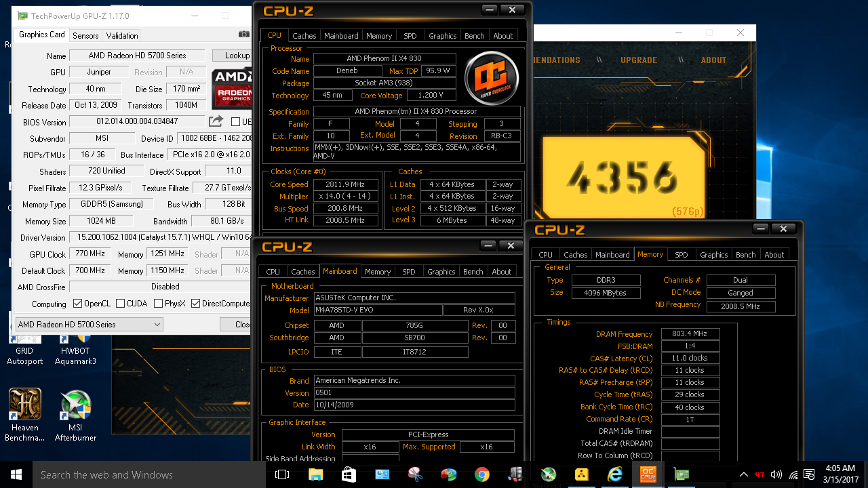This screenshot has height=488, width=868.
Task: Switch to the GPU-Z taskbar button
Action: [681, 474]
